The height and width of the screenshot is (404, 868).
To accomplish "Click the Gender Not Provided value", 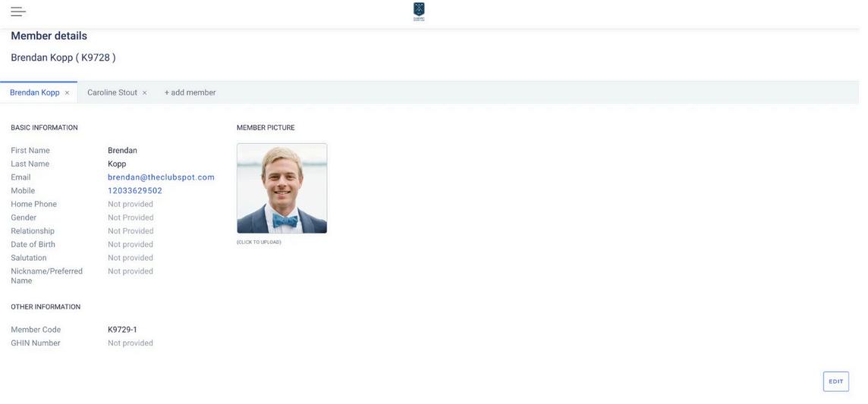I will pos(131,218).
